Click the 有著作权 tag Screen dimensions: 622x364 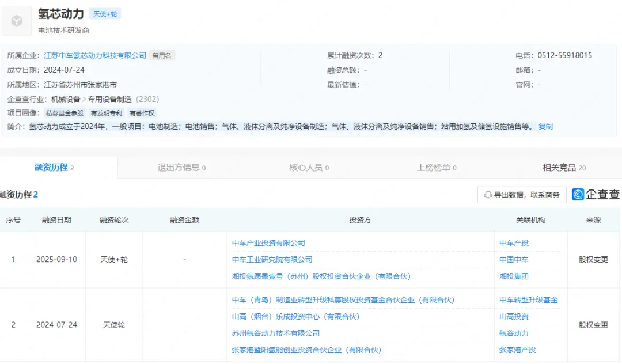(142, 113)
